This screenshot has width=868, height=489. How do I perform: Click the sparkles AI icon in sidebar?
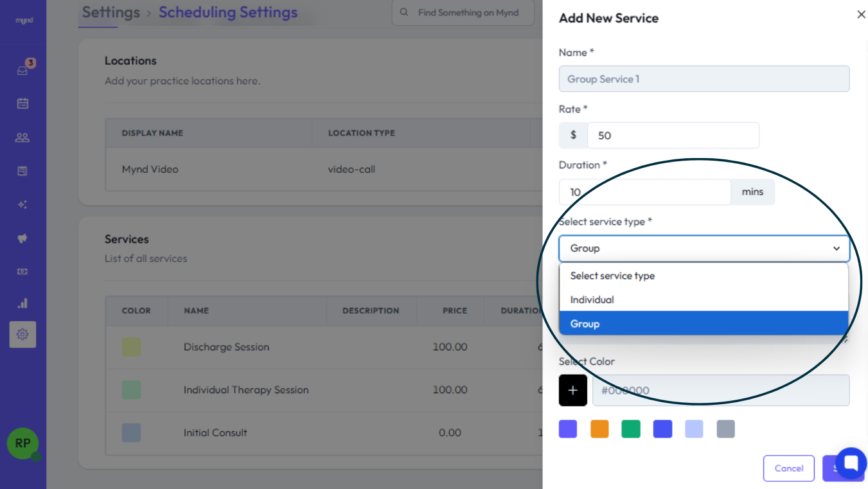[x=22, y=205]
